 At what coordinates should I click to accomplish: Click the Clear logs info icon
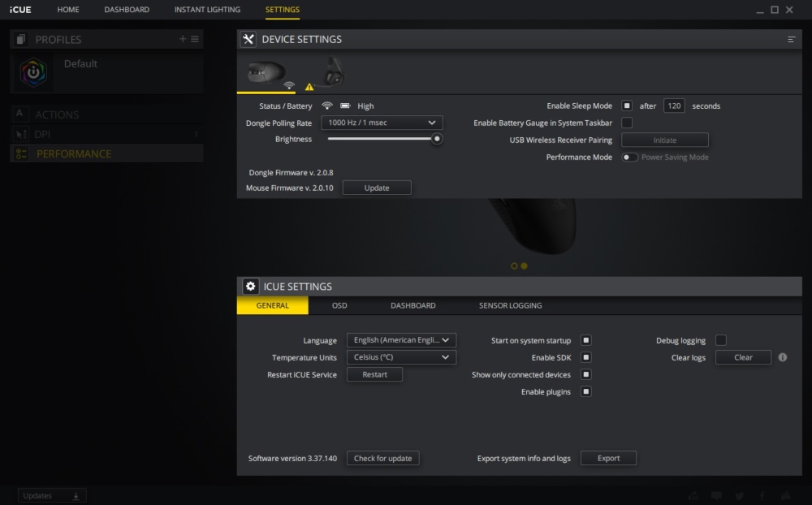point(783,357)
